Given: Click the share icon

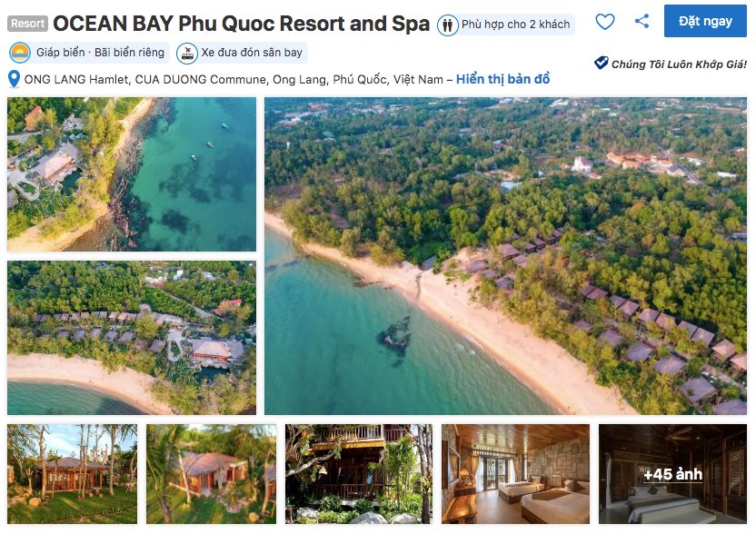Looking at the screenshot, I should pyautogui.click(x=642, y=21).
